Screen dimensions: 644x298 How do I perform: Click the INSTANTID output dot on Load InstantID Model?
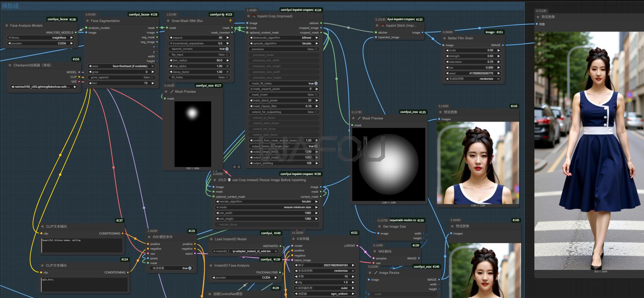(281, 246)
